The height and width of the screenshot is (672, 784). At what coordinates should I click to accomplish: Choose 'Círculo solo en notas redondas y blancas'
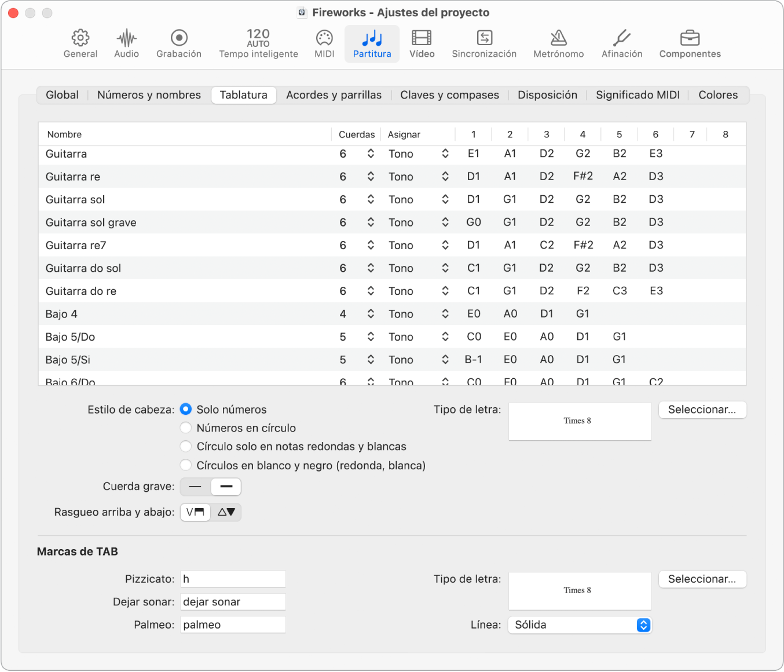186,447
